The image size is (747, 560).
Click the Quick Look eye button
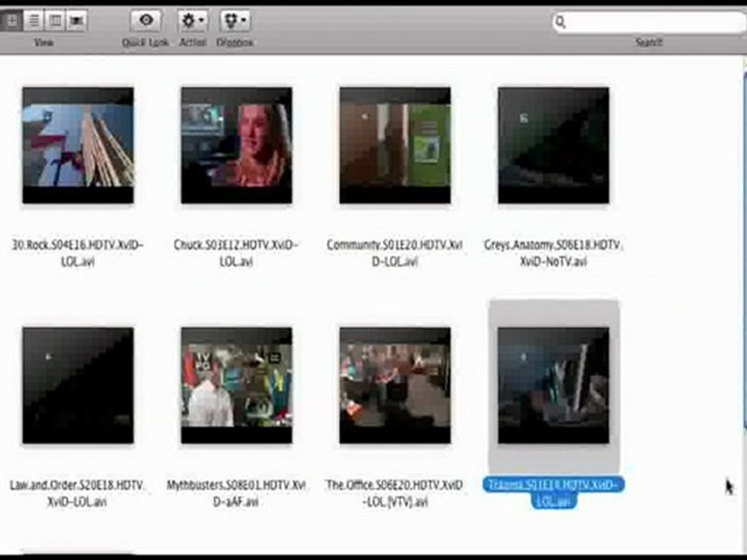pos(146,20)
